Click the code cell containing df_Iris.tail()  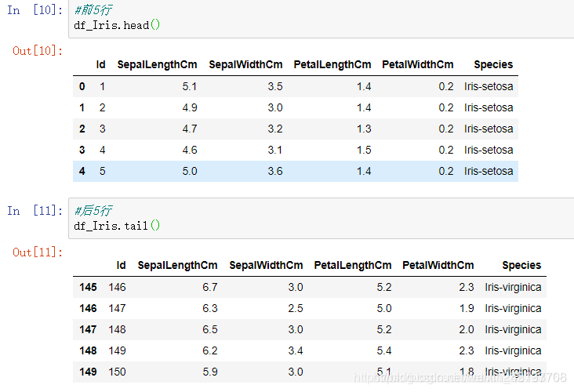click(x=321, y=219)
